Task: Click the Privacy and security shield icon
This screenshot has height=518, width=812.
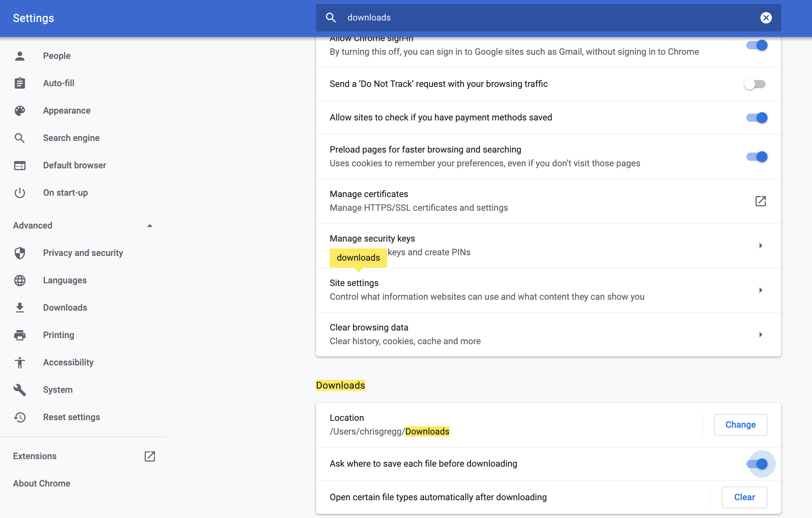Action: tap(20, 253)
